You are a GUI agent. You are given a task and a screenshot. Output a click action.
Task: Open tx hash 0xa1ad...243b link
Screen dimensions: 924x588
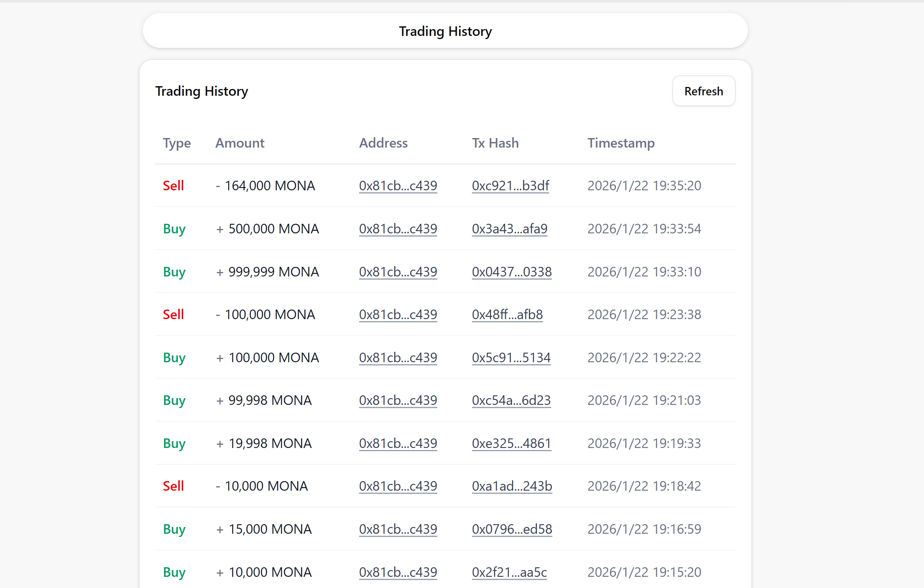coord(512,486)
